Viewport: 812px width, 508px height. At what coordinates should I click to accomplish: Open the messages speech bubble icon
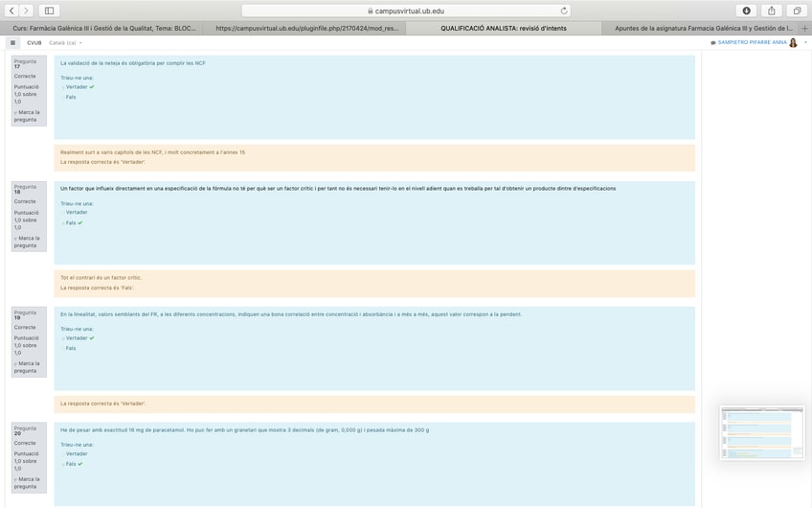pos(713,42)
